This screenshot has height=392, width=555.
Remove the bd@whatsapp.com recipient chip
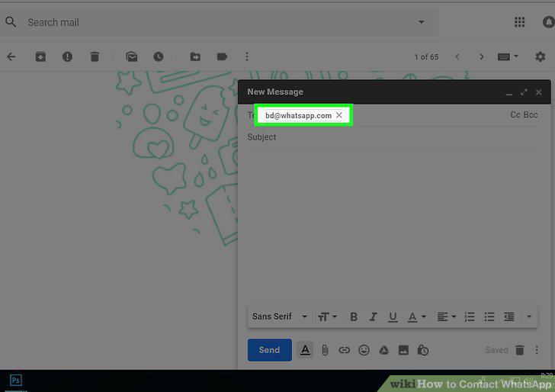click(338, 115)
